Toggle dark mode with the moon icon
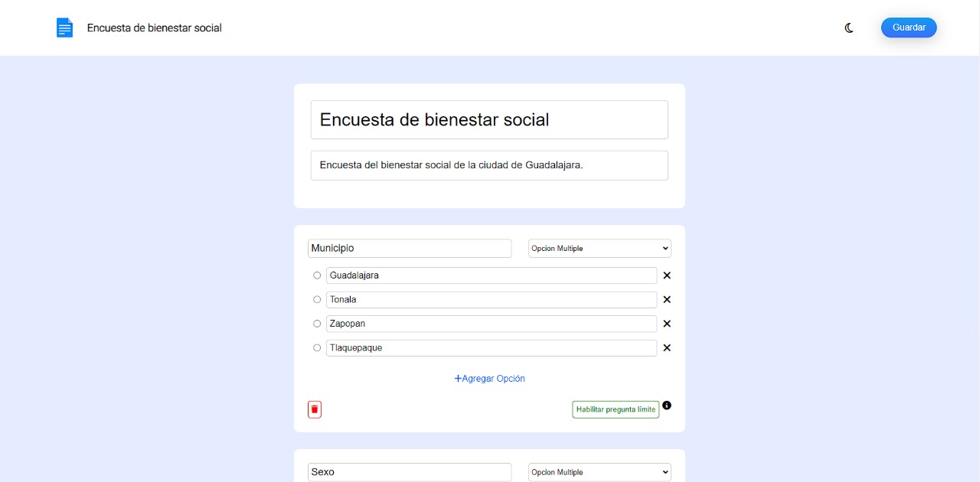This screenshot has height=482, width=980. (x=849, y=28)
